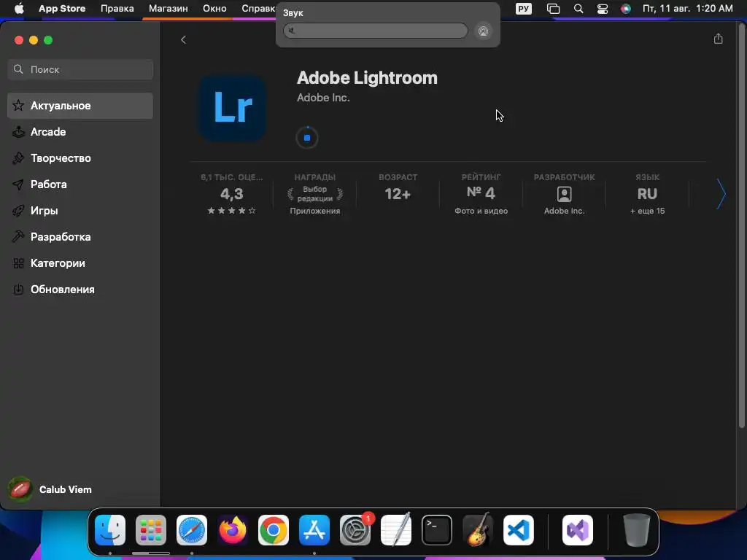The height and width of the screenshot is (560, 747).
Task: Click the Adobe Lightroom title text
Action: point(367,78)
